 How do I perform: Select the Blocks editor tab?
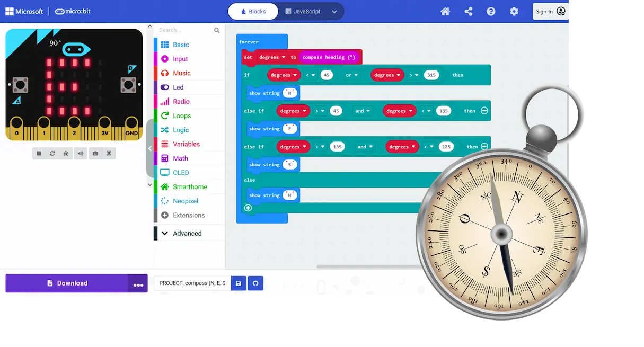click(253, 12)
